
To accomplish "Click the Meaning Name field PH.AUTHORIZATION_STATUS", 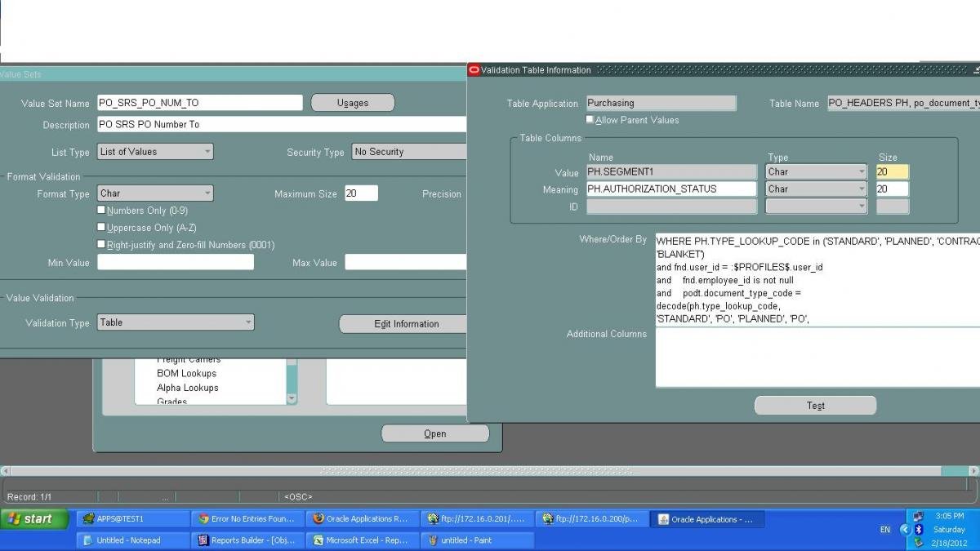I will click(x=671, y=189).
